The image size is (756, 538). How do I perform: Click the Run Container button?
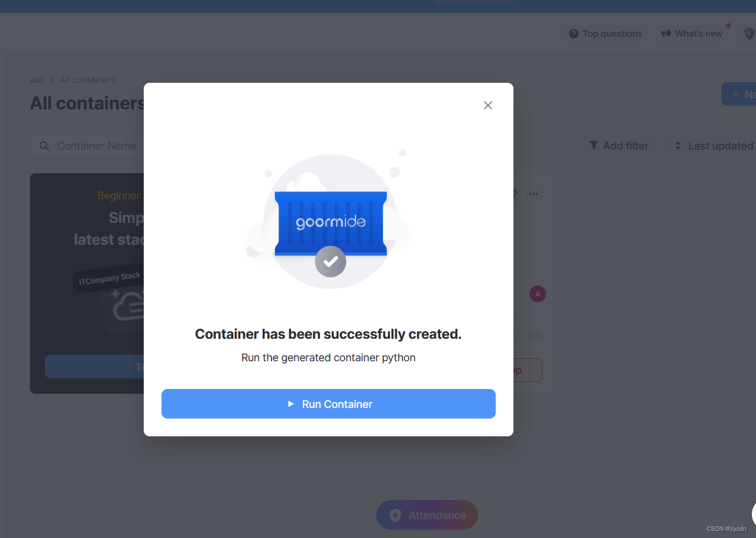click(x=328, y=404)
